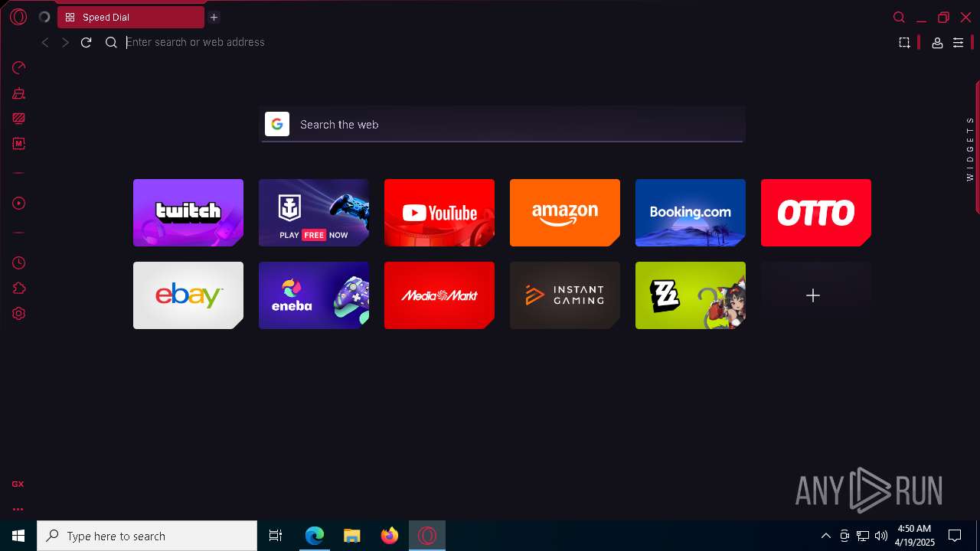Add a new speed dial site
980x551 pixels.
(x=816, y=295)
